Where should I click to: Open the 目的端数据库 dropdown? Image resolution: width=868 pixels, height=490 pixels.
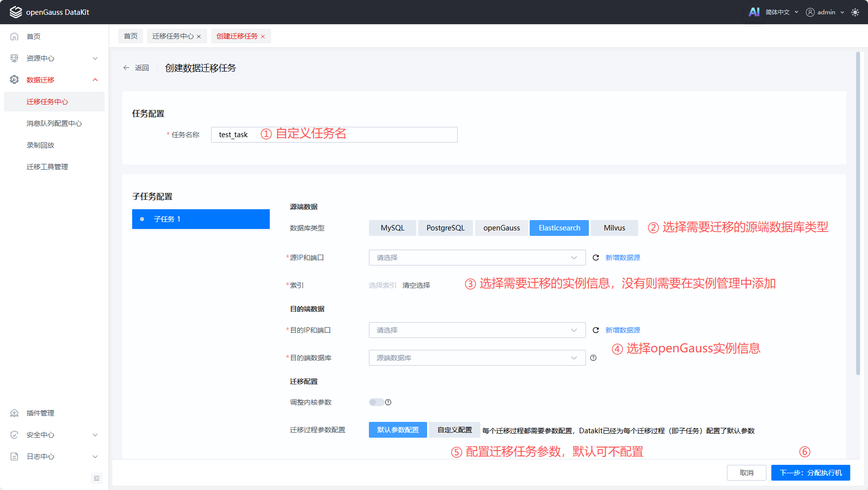[477, 358]
